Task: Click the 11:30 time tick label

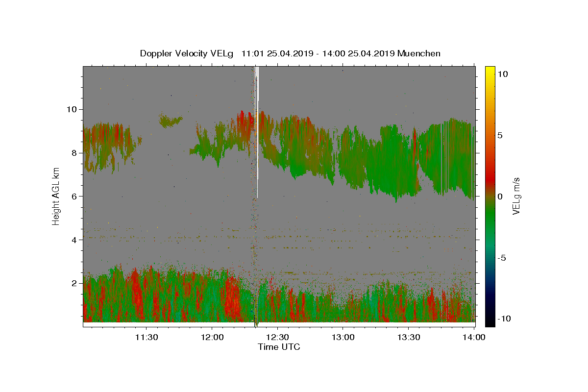Action: pos(147,337)
